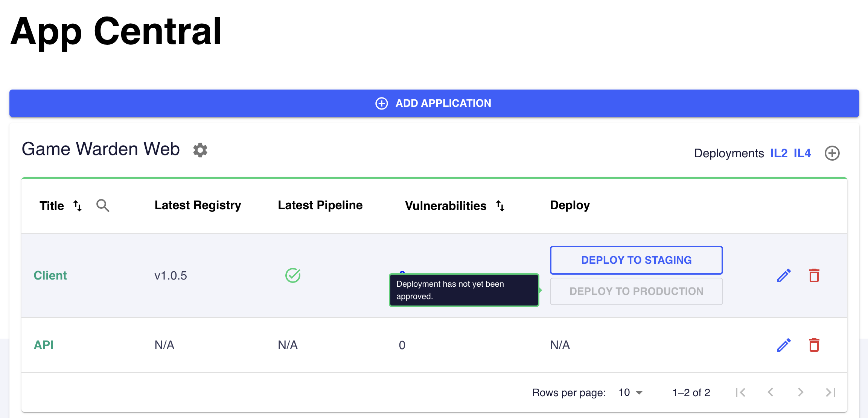Open the API application link
Viewport: 868px width, 418px height.
tap(44, 345)
